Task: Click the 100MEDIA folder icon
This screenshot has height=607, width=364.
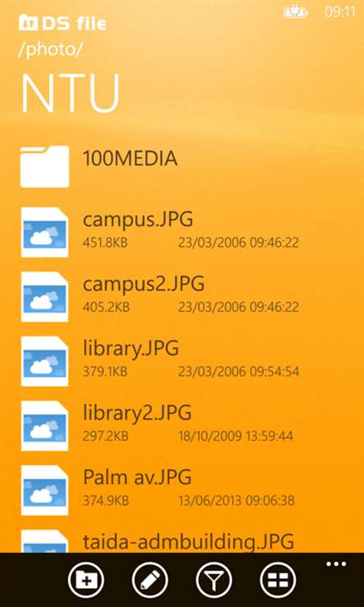Action: (x=44, y=166)
